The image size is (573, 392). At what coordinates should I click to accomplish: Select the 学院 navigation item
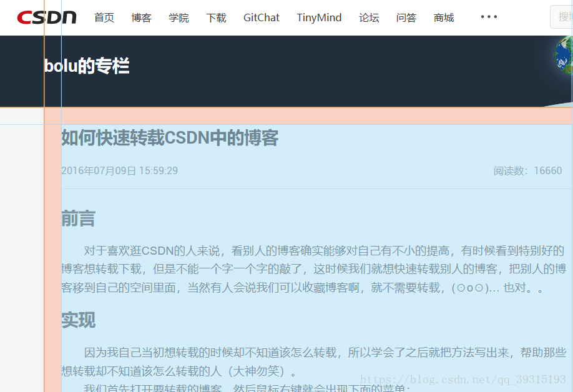[179, 18]
